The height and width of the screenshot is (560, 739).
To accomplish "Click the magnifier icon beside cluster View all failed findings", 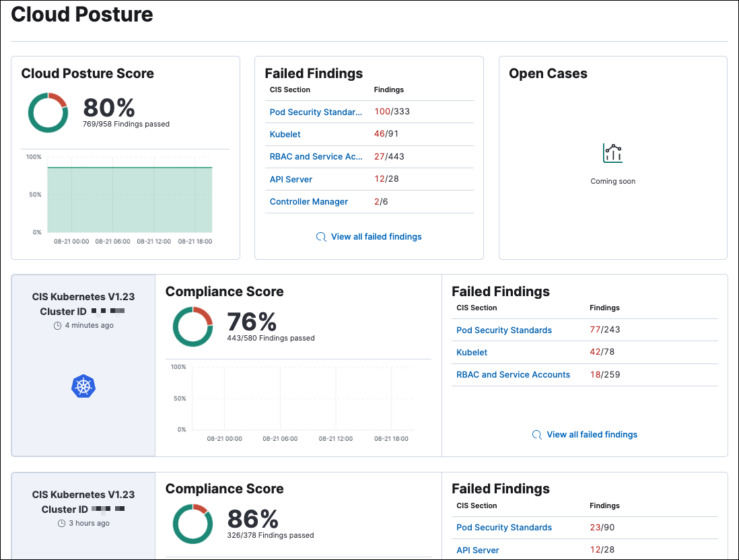I will (537, 434).
